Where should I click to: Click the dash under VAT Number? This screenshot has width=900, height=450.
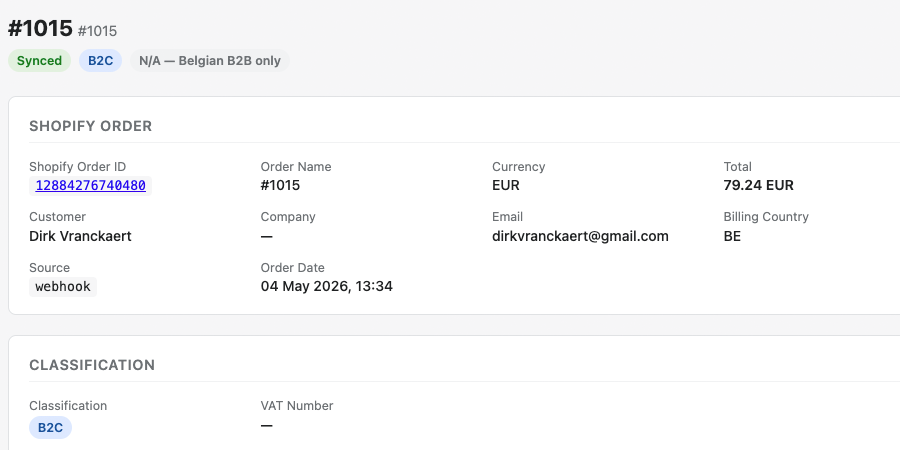coord(266,425)
